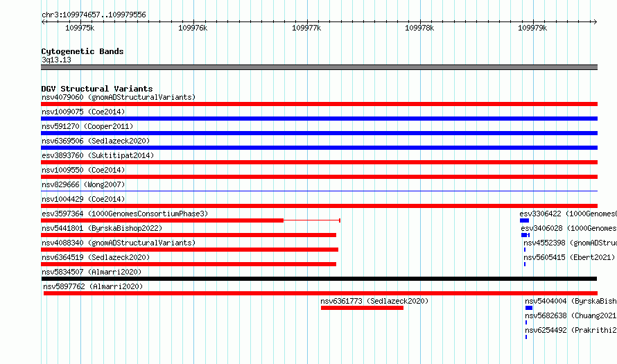Viewport: 617px width, 364px height.
Task: Open the nsv6361773 (Sedlazeck2020) label
Action: click(x=374, y=301)
